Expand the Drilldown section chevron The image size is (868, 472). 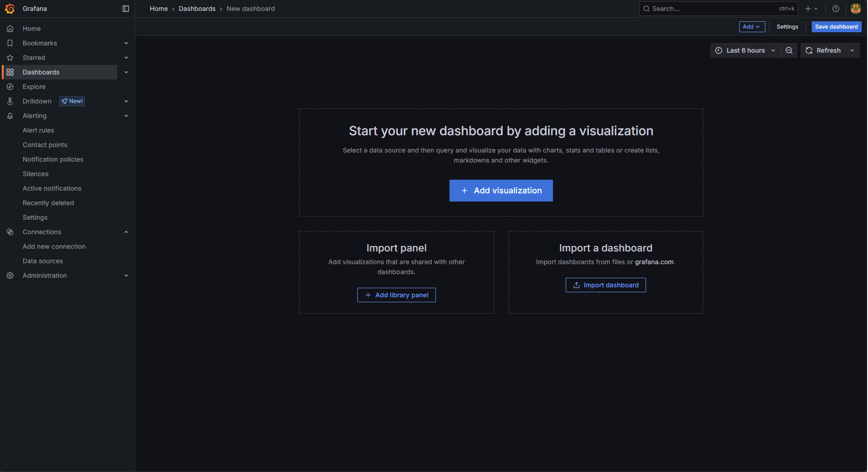click(x=126, y=101)
